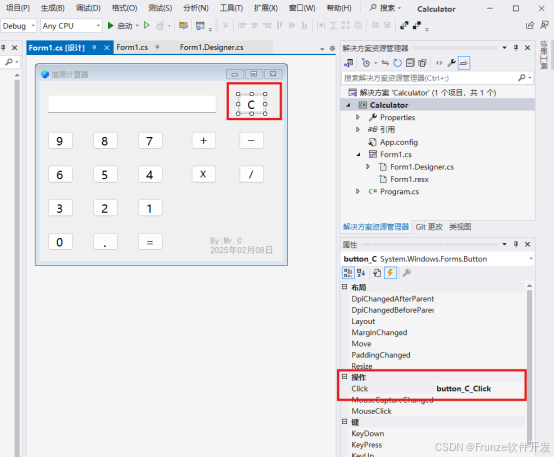Open Solution Explorer window options dropdown
The width and height of the screenshot is (554, 458).
tap(505, 48)
